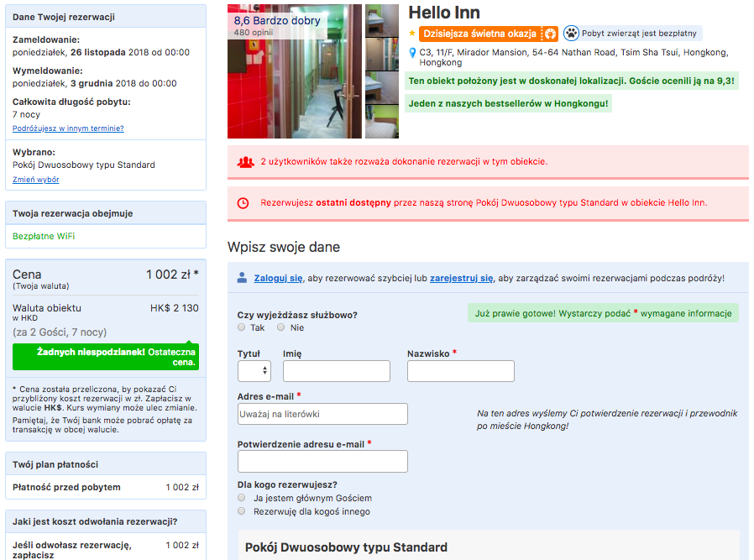Open the third small room thumbnail
Screen dimensions: 754x560
[x=382, y=88]
